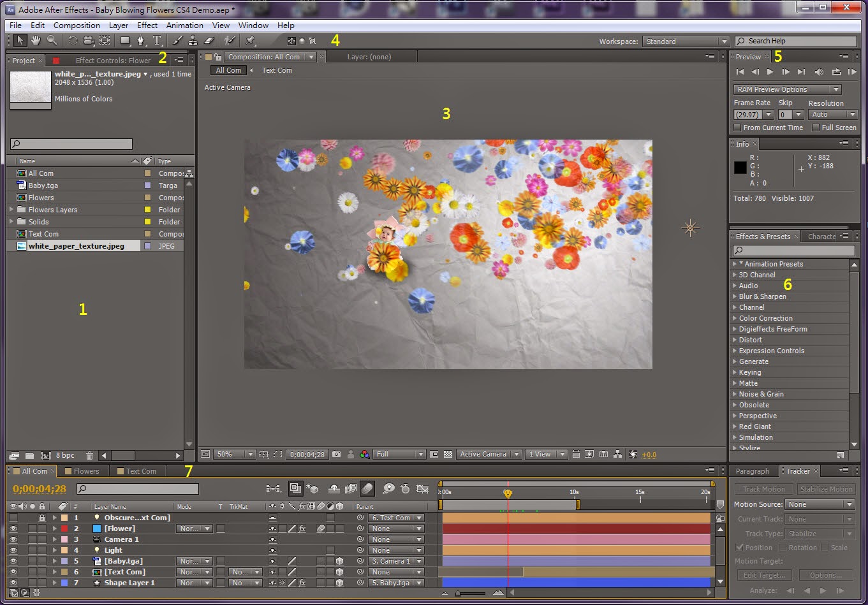Select the Clone Stamp tool

193,40
